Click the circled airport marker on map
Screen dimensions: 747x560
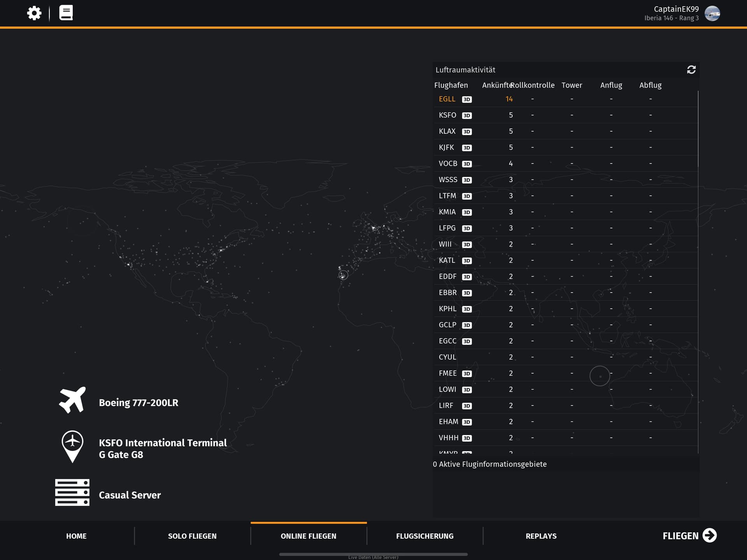click(x=343, y=276)
